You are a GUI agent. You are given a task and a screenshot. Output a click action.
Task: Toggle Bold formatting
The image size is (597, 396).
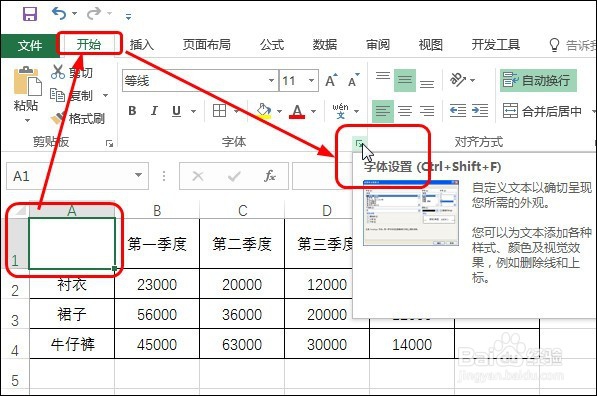tap(132, 111)
